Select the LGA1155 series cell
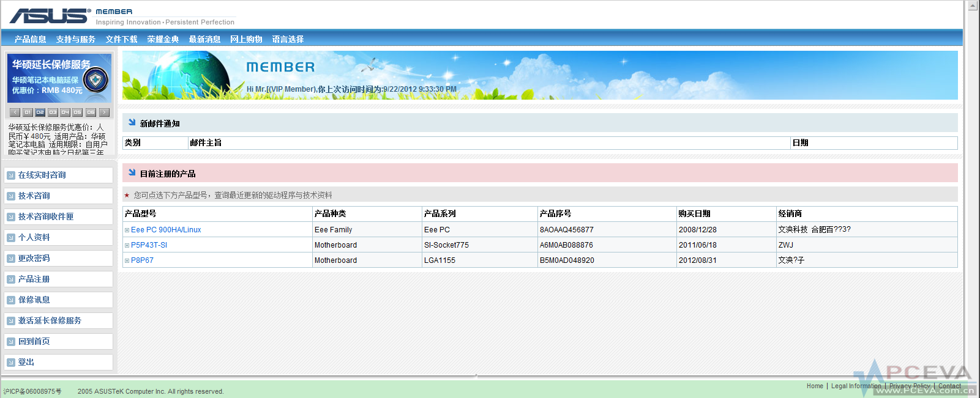 (x=479, y=260)
